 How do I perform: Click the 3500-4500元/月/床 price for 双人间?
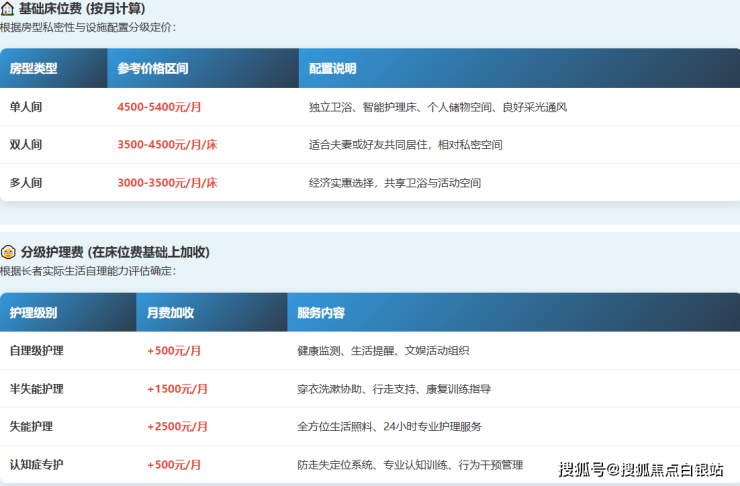(x=167, y=145)
